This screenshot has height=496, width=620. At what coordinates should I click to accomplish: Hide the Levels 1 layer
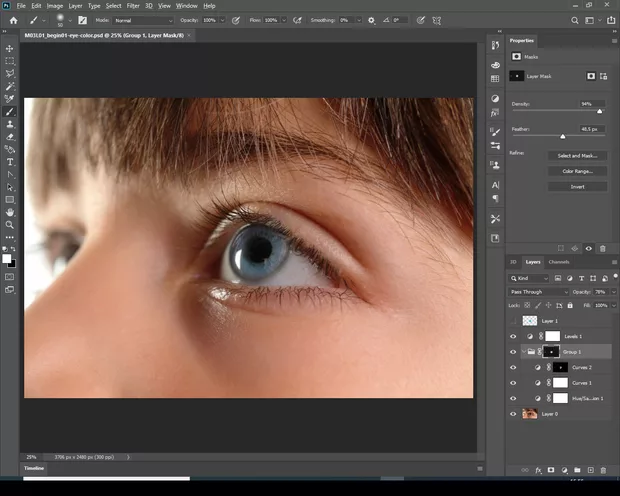pos(513,336)
